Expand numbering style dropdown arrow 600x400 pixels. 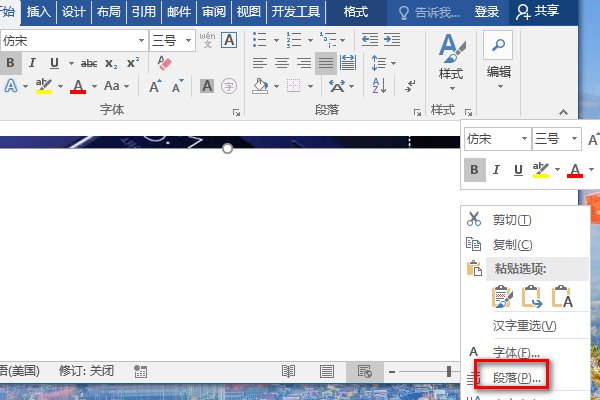(310, 40)
